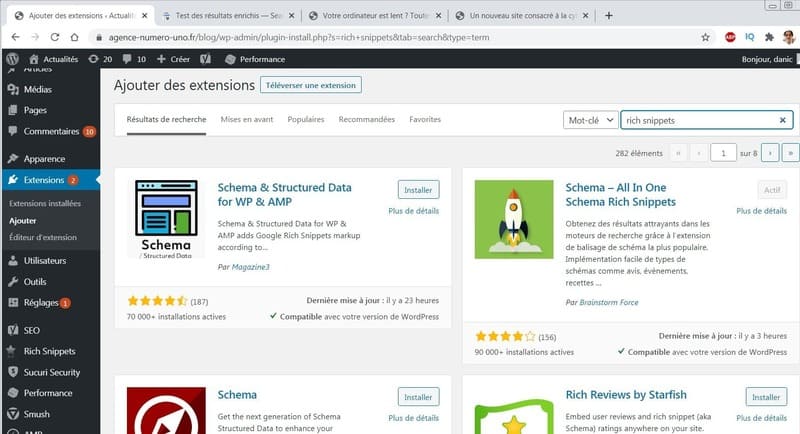Open Performance in the top admin bar
800x434 pixels.
[x=255, y=59]
